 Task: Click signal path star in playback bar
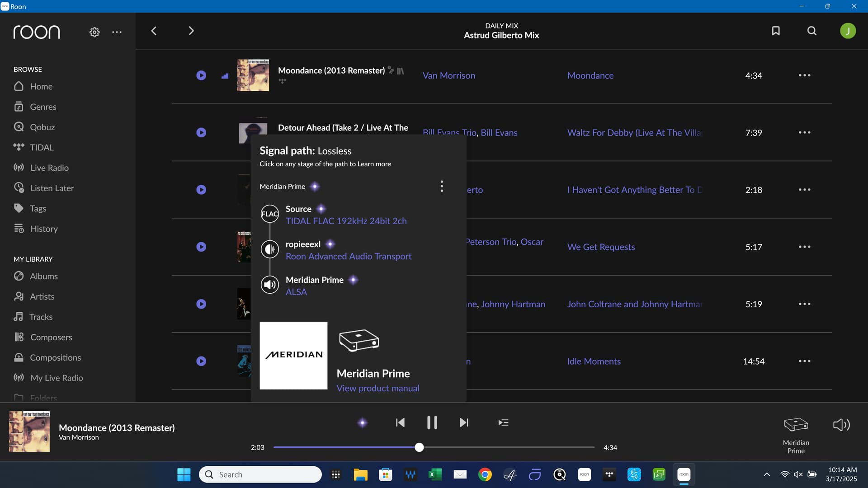[x=363, y=423]
